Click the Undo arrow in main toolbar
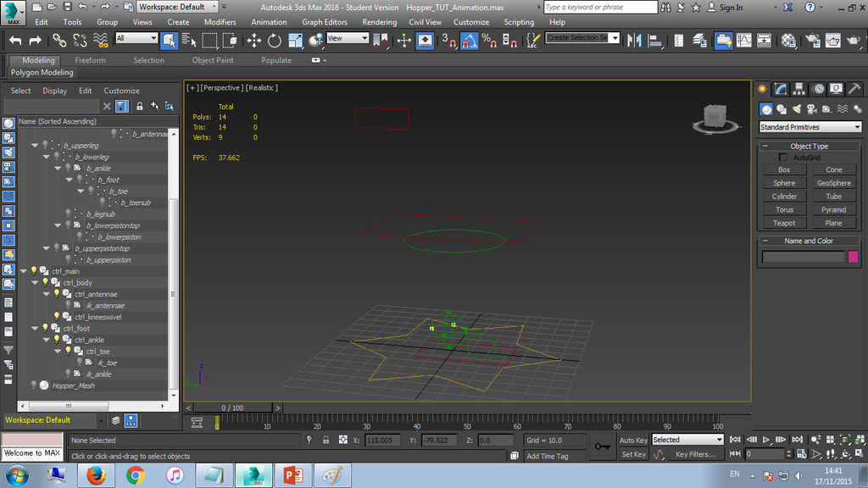Screen dimensions: 868x488 coord(15,41)
